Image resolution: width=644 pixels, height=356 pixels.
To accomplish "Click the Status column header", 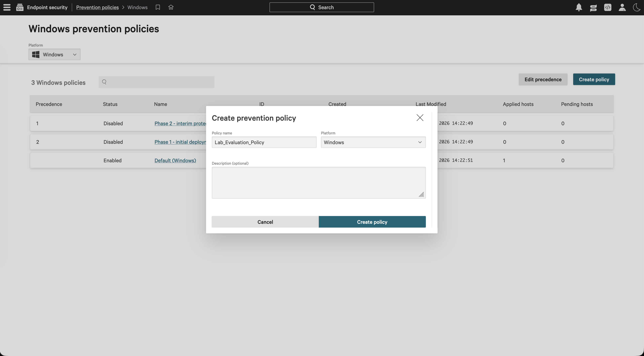I will (x=110, y=104).
